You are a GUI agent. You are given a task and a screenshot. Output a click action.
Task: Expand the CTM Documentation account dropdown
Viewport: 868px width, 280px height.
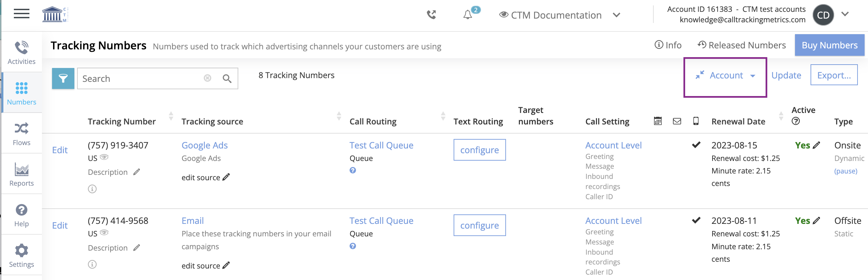617,15
